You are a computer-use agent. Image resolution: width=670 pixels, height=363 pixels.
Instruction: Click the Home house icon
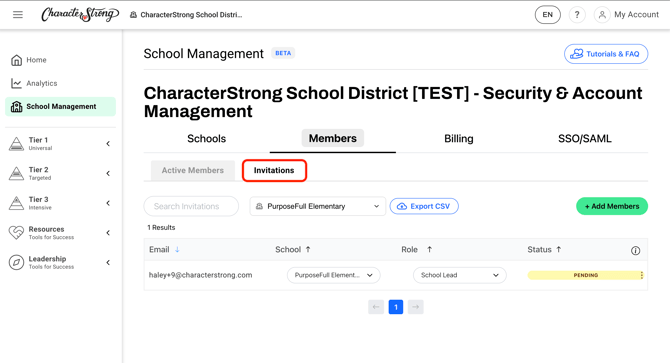coord(16,60)
